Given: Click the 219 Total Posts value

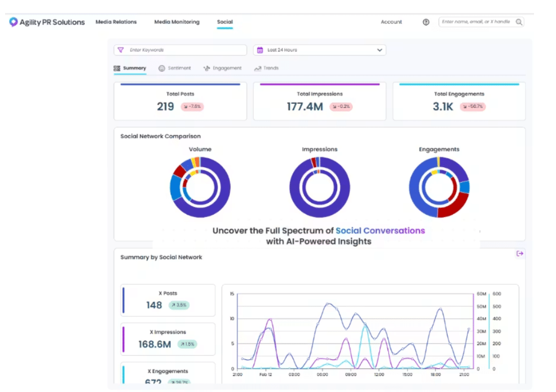Looking at the screenshot, I should [165, 107].
